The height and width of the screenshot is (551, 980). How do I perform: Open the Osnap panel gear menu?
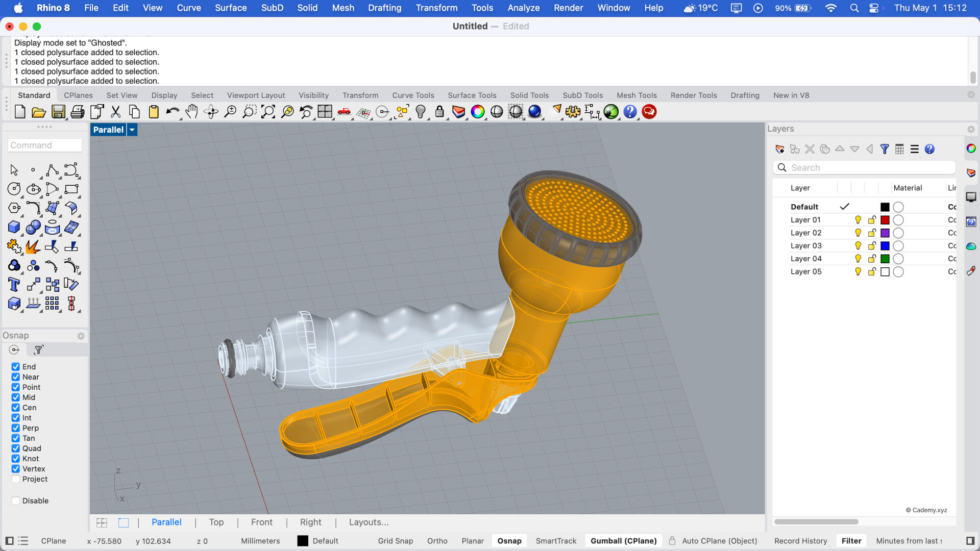(x=81, y=336)
